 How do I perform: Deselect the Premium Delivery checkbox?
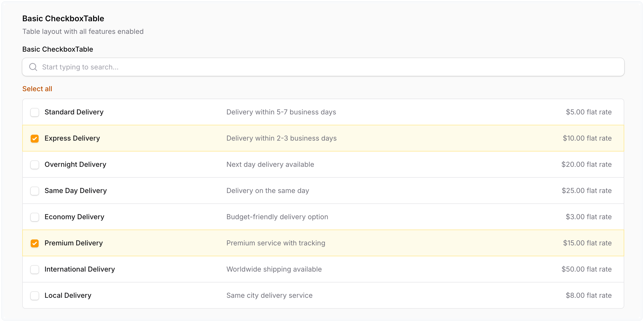(35, 243)
